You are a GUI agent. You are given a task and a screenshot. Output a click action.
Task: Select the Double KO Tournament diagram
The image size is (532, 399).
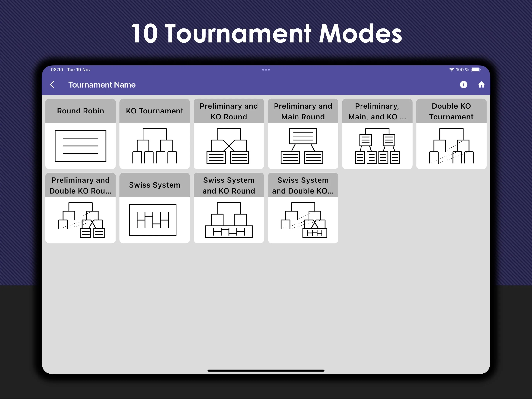coord(451,146)
